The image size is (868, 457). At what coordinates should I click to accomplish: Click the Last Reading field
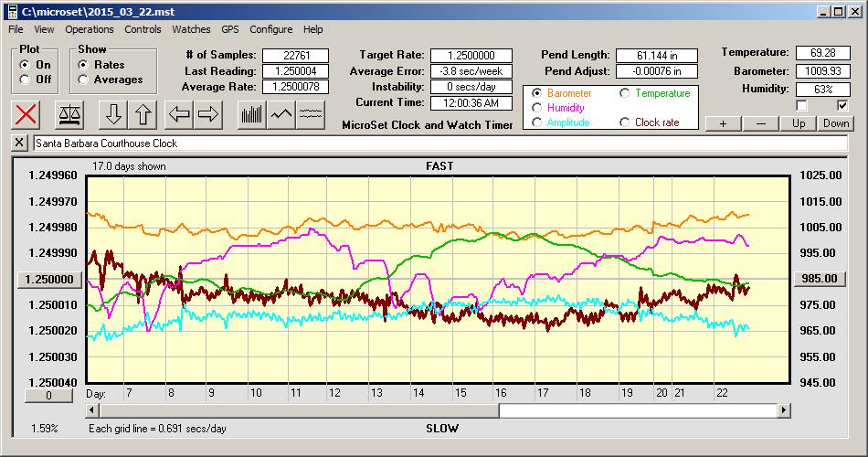point(296,71)
